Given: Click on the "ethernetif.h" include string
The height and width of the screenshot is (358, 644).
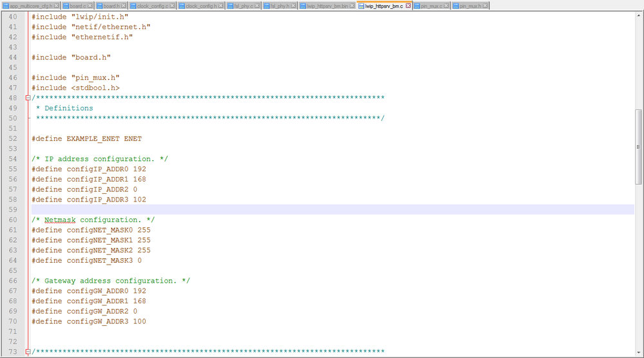Looking at the screenshot, I should pyautogui.click(x=102, y=37).
